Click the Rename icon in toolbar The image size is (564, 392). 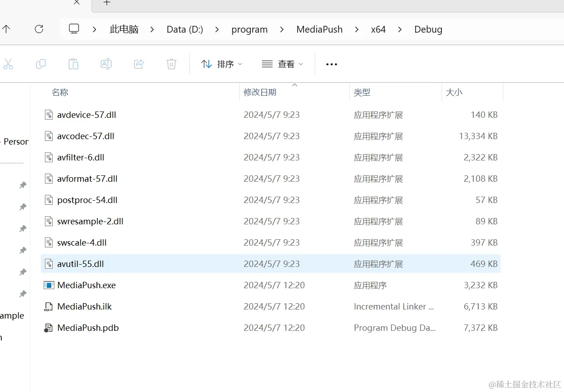tap(106, 64)
